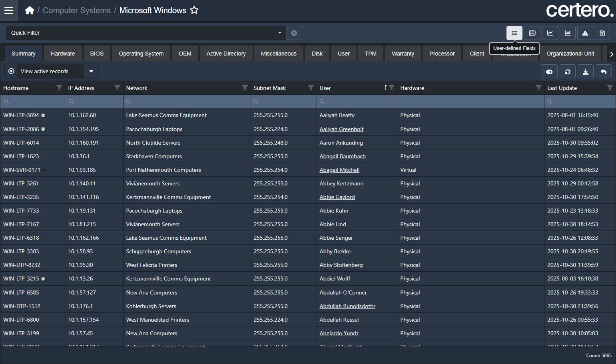Click the toggle switch button above grid

coord(549,72)
